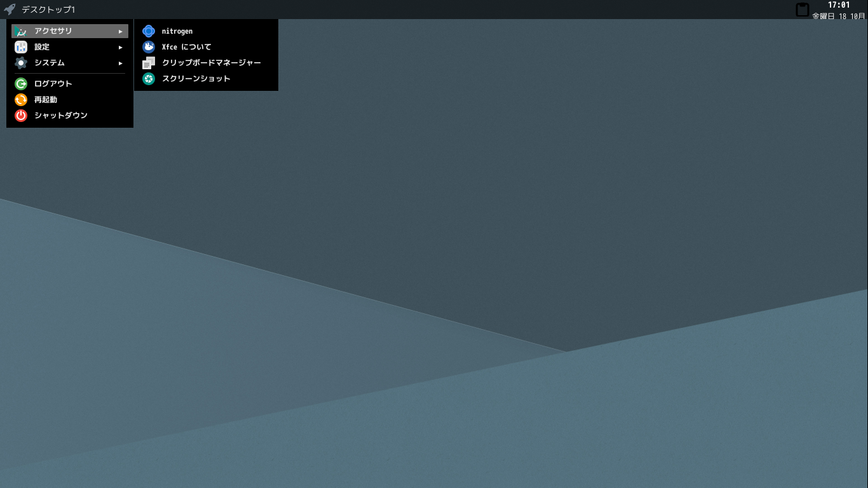The height and width of the screenshot is (488, 868).
Task: Click the デスクトップ1 workspace label
Action: (x=48, y=10)
